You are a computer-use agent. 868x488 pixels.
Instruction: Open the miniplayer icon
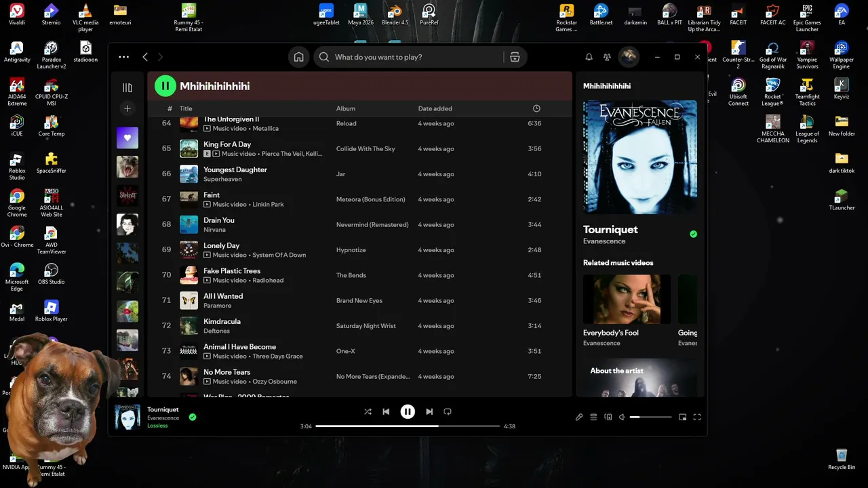[683, 418]
